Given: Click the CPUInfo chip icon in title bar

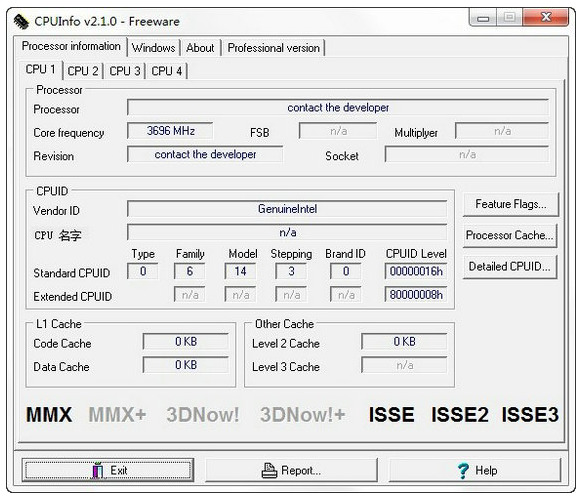Looking at the screenshot, I should click(21, 22).
